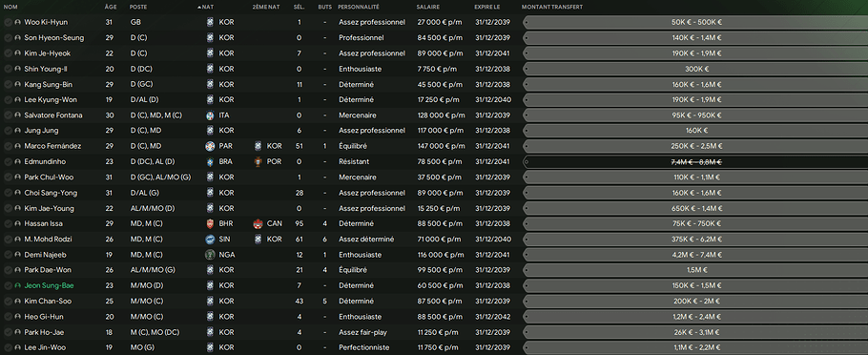Click the 375K € - 6,2M € transfer value bar
The height and width of the screenshot is (355, 868).
coord(694,240)
